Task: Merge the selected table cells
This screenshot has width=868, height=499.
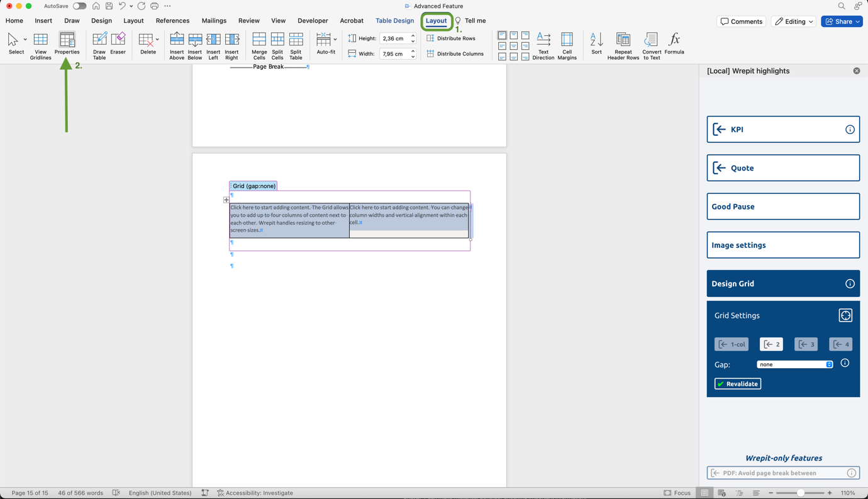Action: click(259, 46)
